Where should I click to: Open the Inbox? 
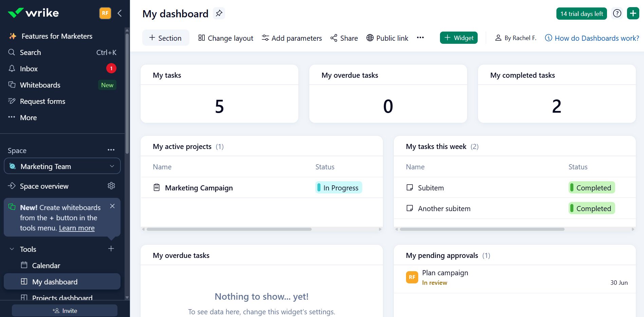coord(62,69)
